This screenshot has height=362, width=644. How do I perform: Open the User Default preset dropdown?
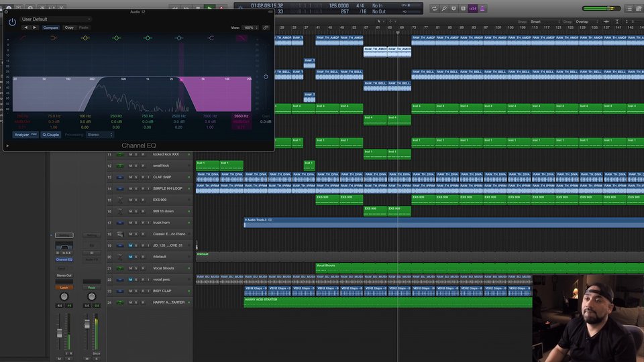56,19
